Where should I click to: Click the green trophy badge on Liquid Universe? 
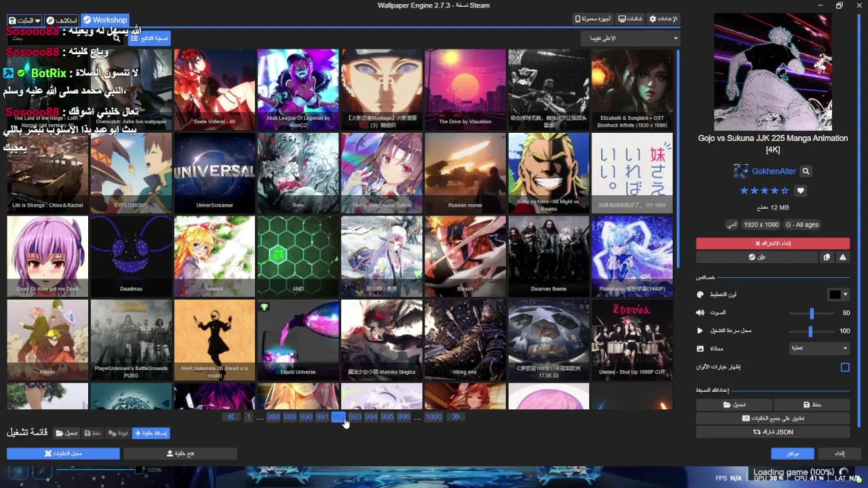(264, 307)
